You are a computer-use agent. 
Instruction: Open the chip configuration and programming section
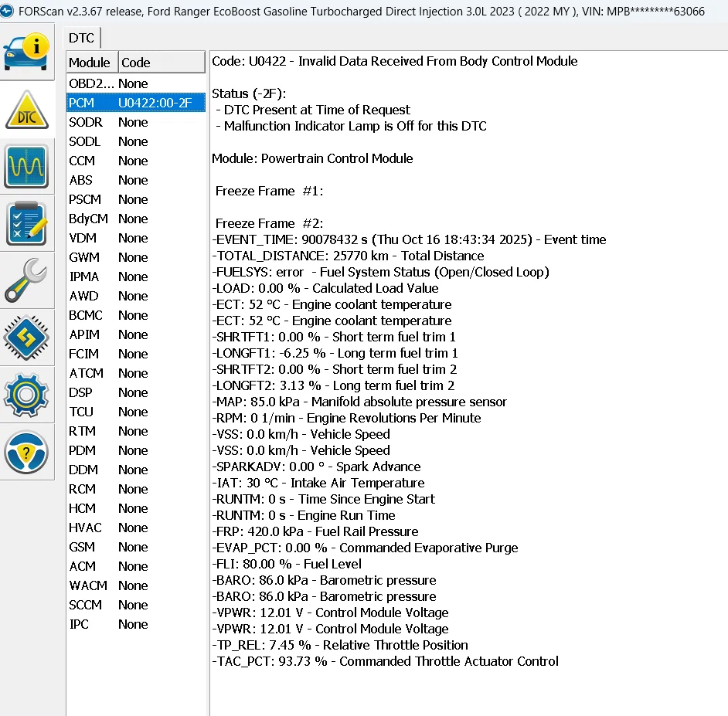coord(27,338)
